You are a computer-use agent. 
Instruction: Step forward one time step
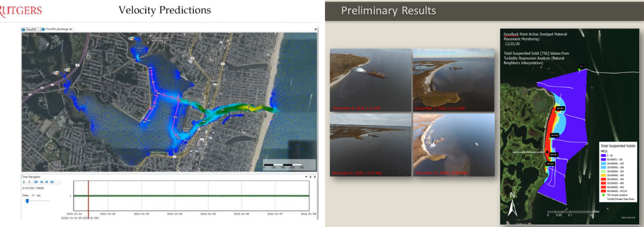[x=47, y=182]
